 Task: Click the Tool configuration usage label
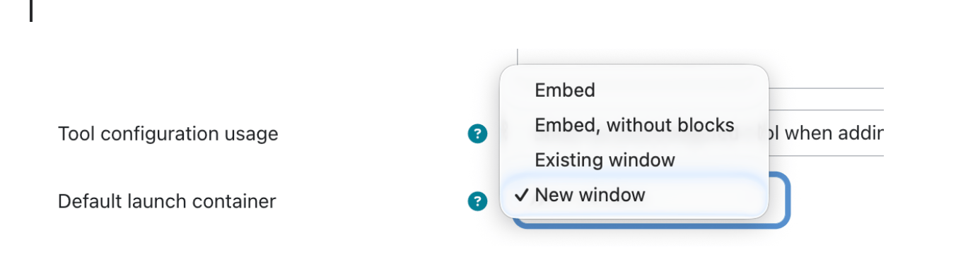pyautogui.click(x=168, y=133)
